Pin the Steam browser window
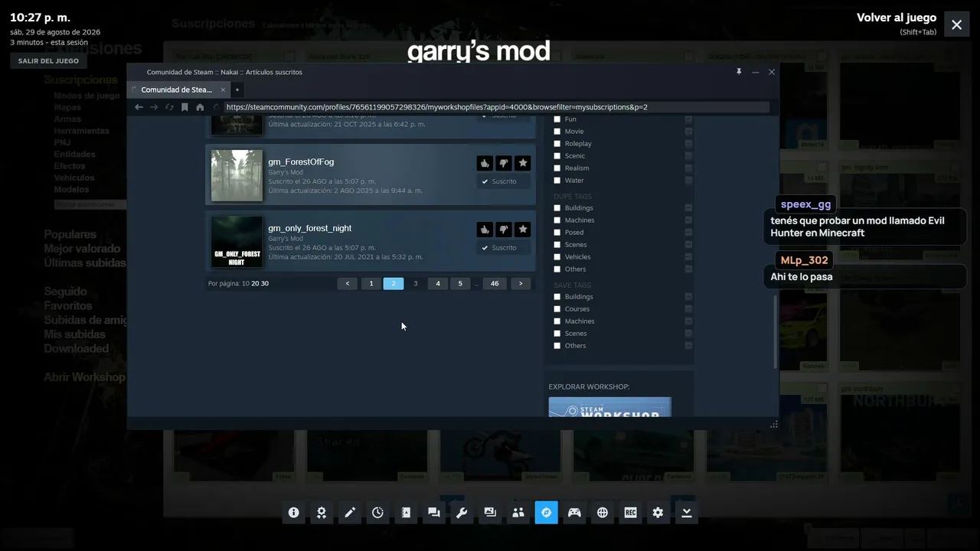Image resolution: width=980 pixels, height=551 pixels. pyautogui.click(x=739, y=72)
